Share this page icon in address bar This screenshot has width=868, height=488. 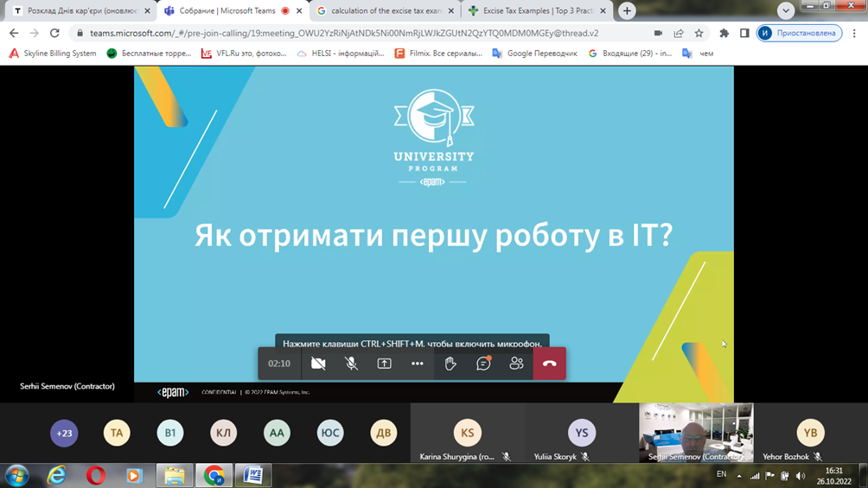[679, 33]
